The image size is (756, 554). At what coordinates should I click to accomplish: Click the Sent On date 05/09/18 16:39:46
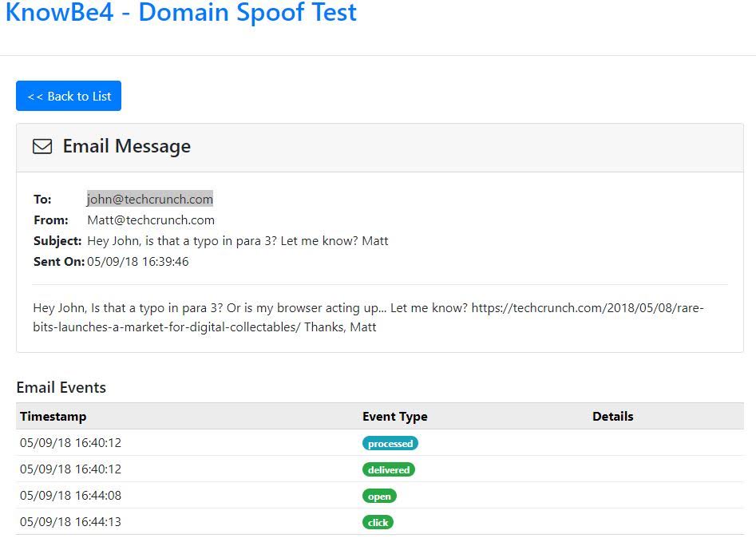(x=138, y=261)
